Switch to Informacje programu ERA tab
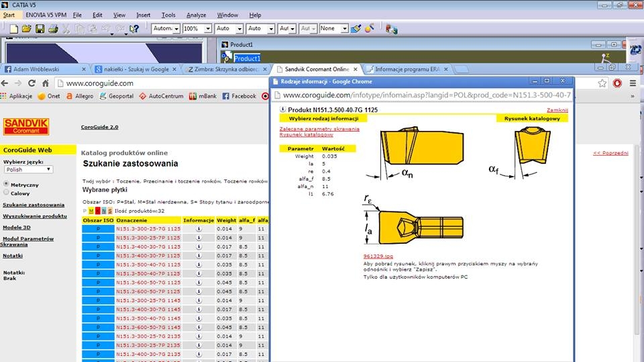The image size is (644, 362). coord(407,69)
